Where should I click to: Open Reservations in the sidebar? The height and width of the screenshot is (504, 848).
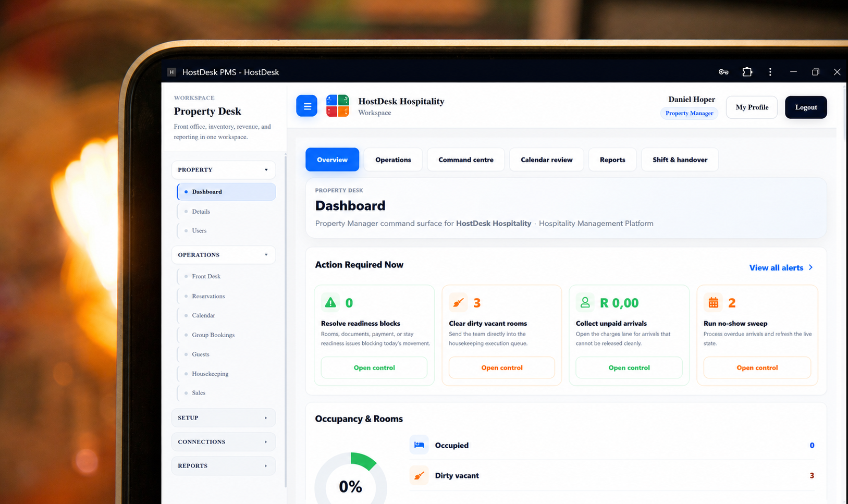tap(226, 296)
